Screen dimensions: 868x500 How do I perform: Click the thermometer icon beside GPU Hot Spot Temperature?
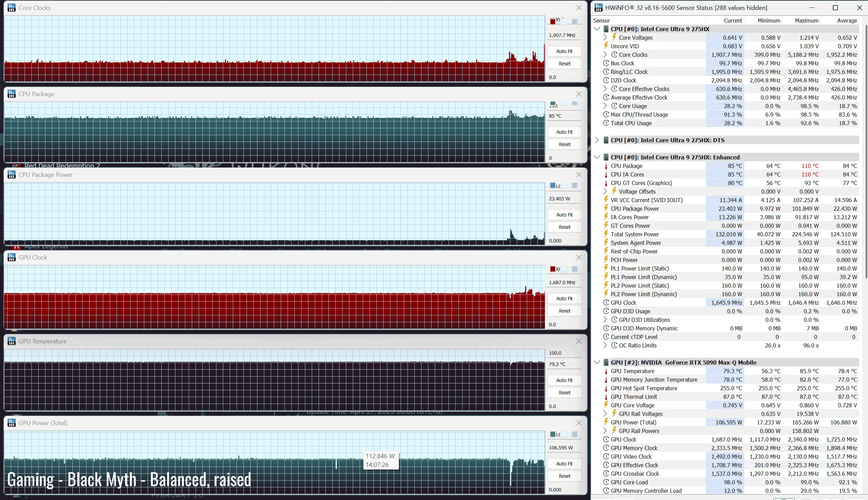point(606,389)
